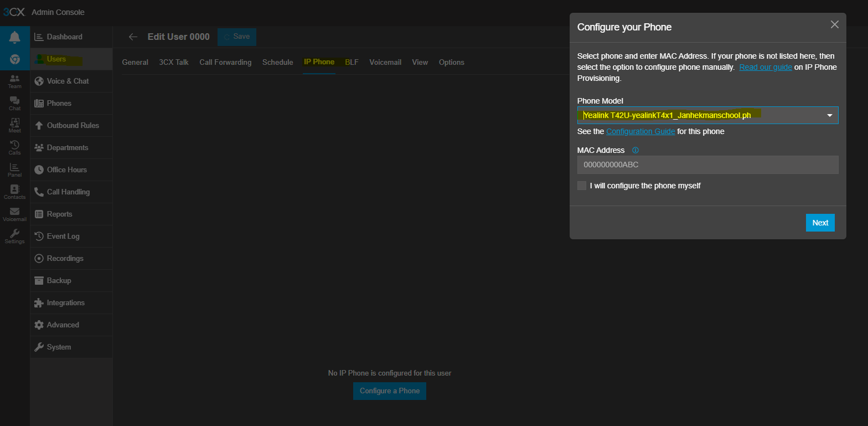Screen dimensions: 868x426
Task: Open Outbound Rules menu item
Action: coord(71,125)
